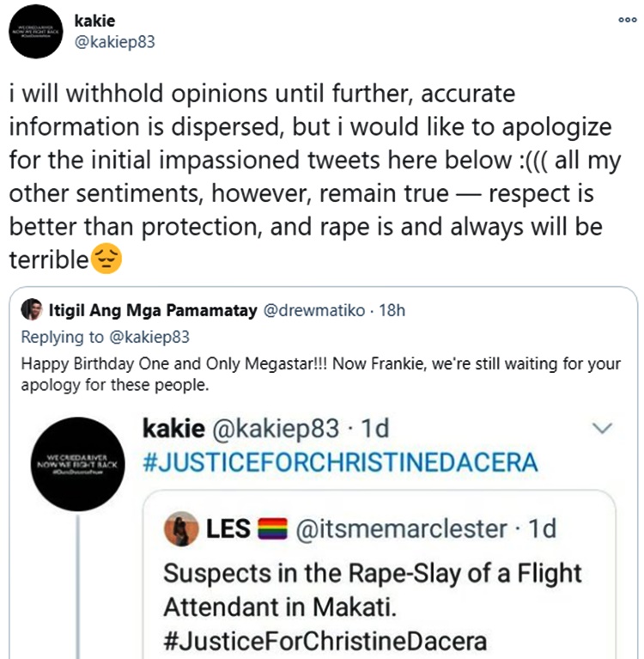
Task: Click the #JusticeForChristineDacera hashtag in LES's tweet
Action: [x=325, y=641]
